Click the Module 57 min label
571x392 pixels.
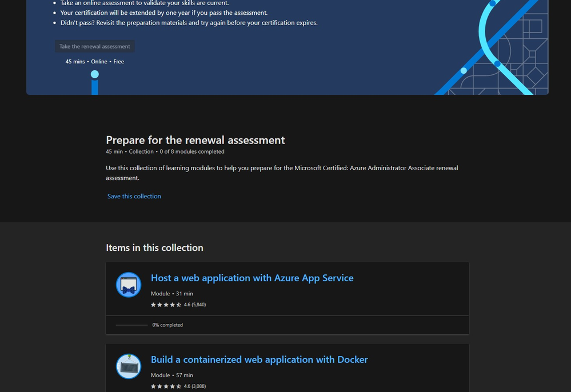coord(172,375)
